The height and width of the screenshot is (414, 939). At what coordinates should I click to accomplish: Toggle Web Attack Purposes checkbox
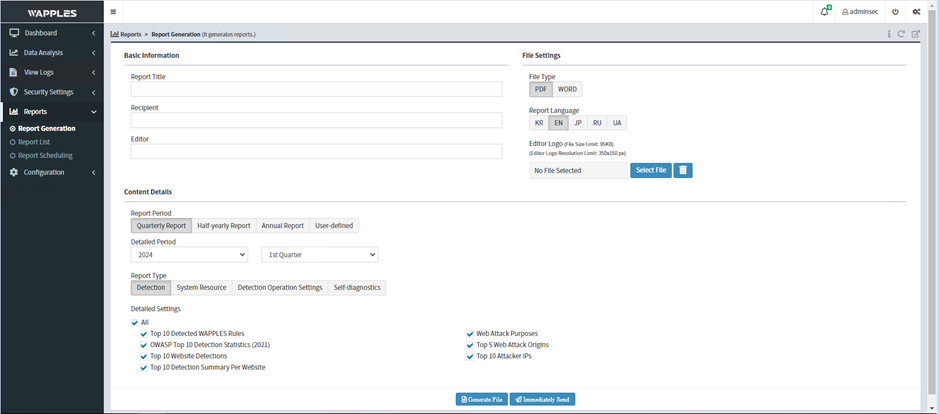[471, 333]
